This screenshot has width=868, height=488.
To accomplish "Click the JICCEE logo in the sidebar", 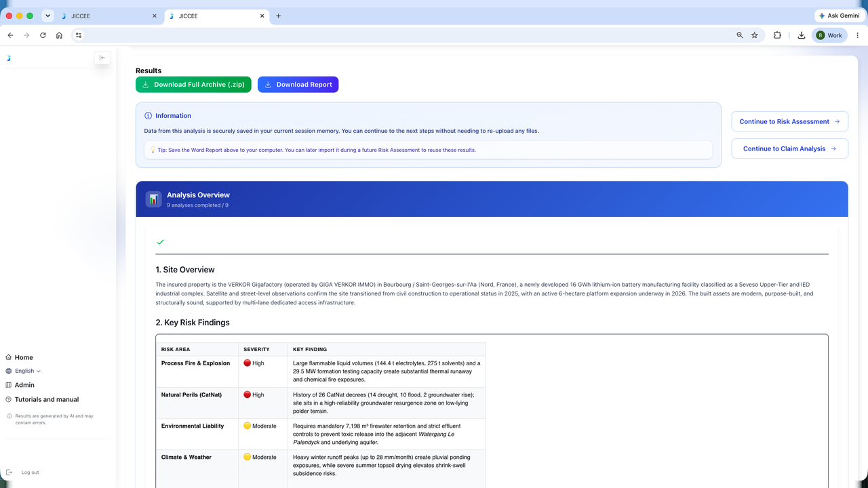I will point(9,58).
